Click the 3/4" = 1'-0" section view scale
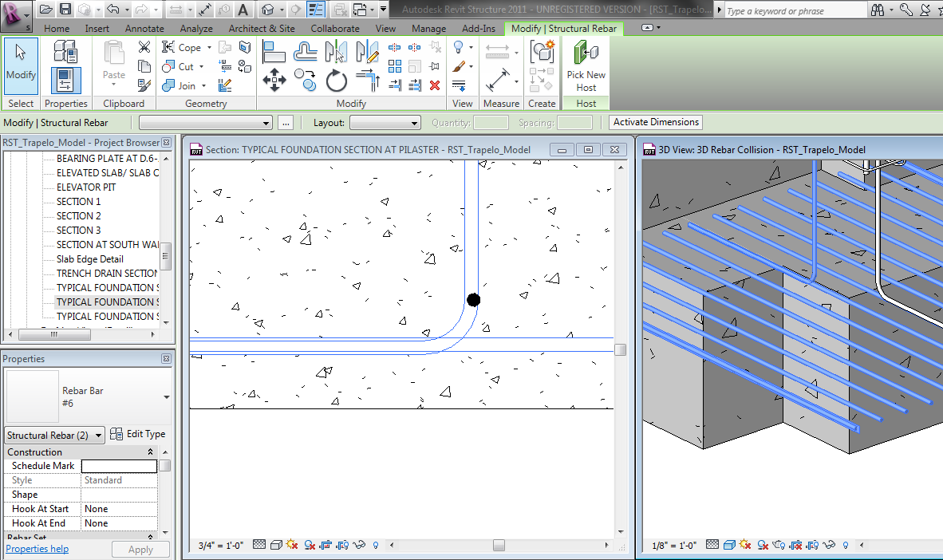943x560 pixels. pos(221,545)
